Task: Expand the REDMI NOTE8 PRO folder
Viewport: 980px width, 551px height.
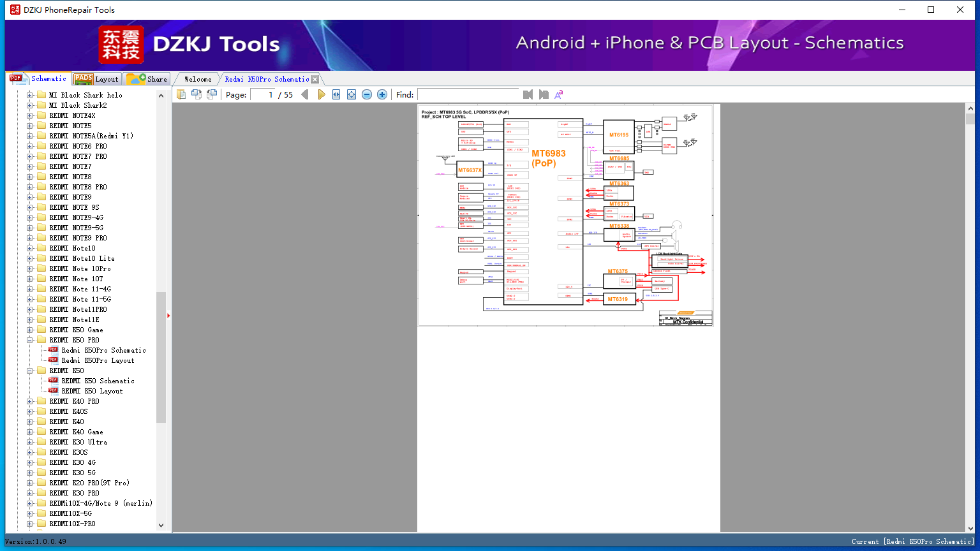Action: coord(29,187)
